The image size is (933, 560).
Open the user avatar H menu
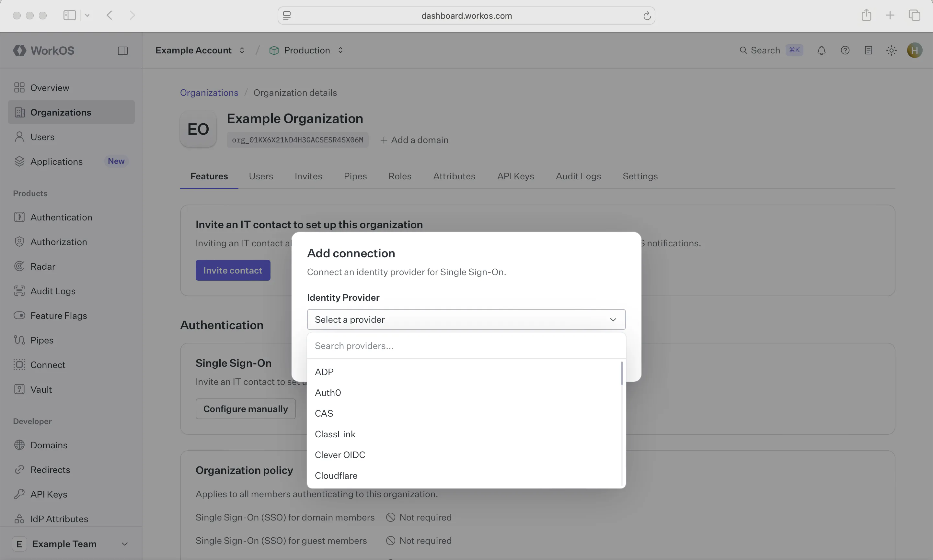[x=915, y=50]
